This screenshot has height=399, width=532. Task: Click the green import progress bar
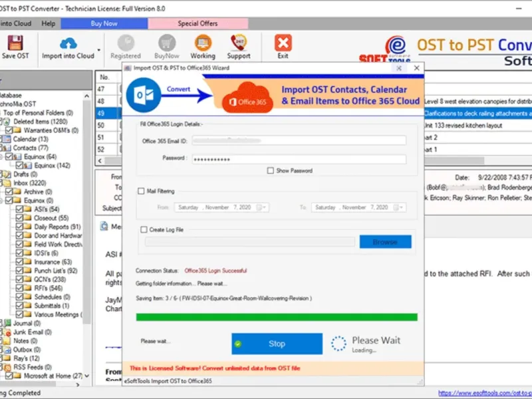(x=277, y=317)
